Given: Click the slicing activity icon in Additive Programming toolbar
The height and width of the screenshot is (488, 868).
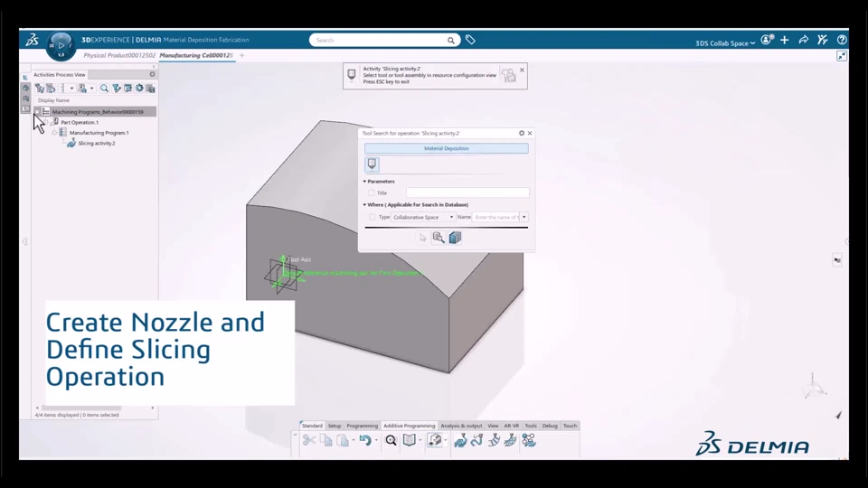Looking at the screenshot, I should (460, 440).
